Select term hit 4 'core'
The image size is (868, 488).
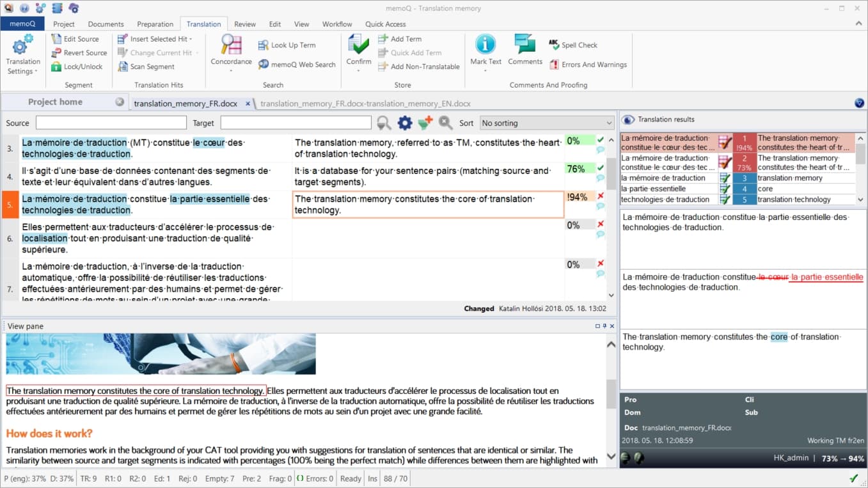pos(738,189)
